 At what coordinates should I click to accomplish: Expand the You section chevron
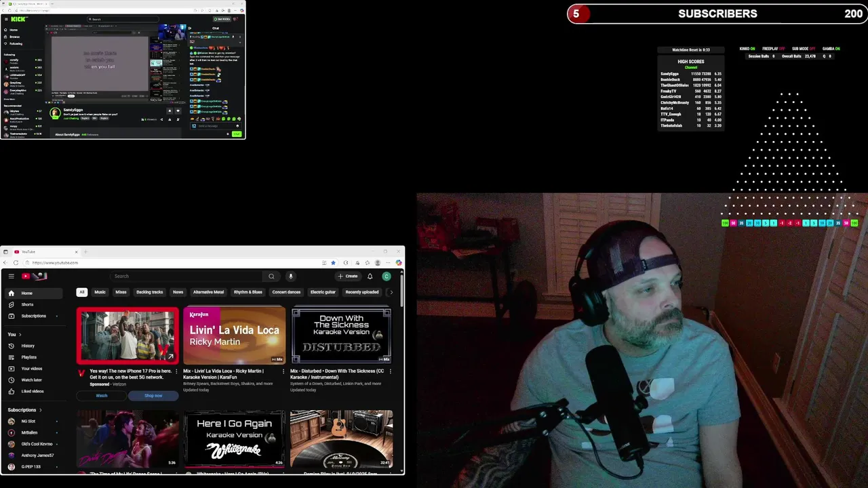(20, 334)
